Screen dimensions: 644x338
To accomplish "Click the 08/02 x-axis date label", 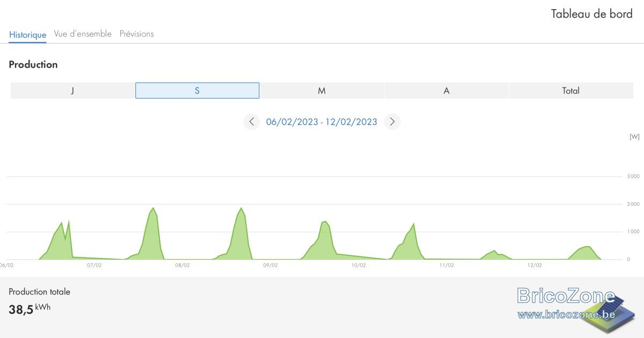I will tap(182, 265).
